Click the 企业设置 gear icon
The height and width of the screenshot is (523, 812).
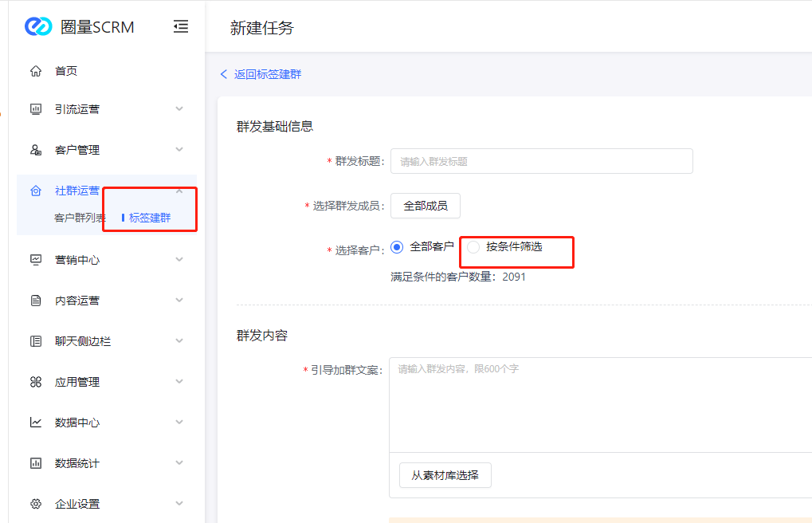[36, 504]
